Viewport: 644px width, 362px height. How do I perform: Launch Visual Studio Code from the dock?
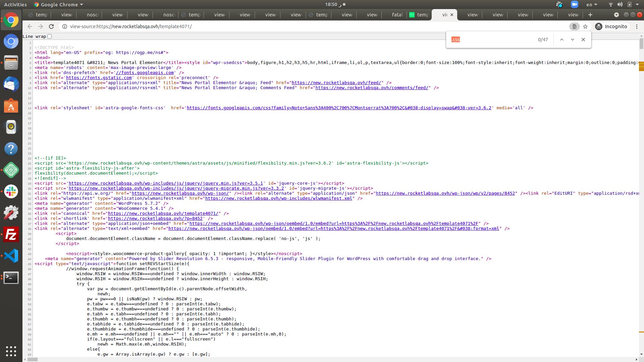pyautogui.click(x=11, y=255)
